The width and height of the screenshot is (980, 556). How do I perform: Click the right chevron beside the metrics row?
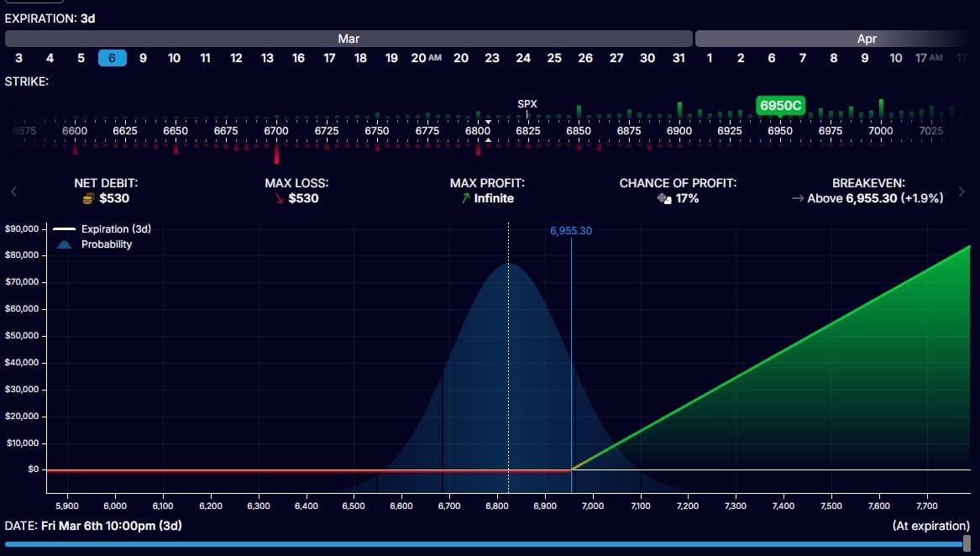(x=962, y=191)
